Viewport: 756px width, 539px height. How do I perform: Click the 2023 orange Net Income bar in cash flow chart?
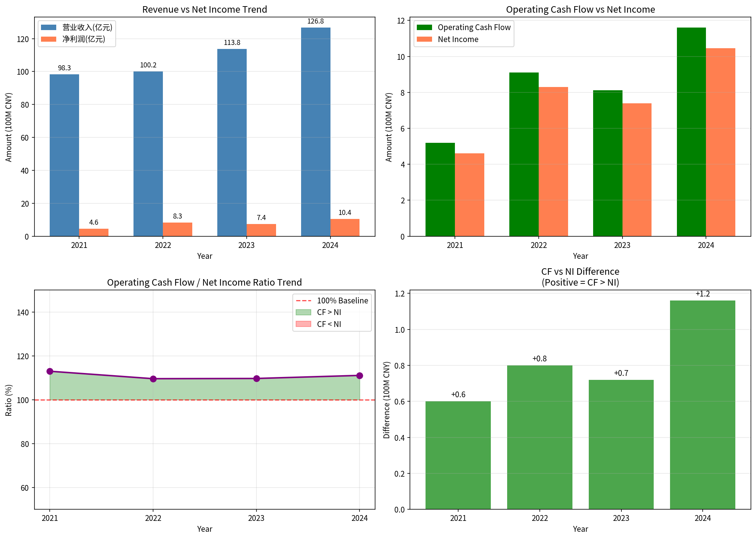coord(637,170)
